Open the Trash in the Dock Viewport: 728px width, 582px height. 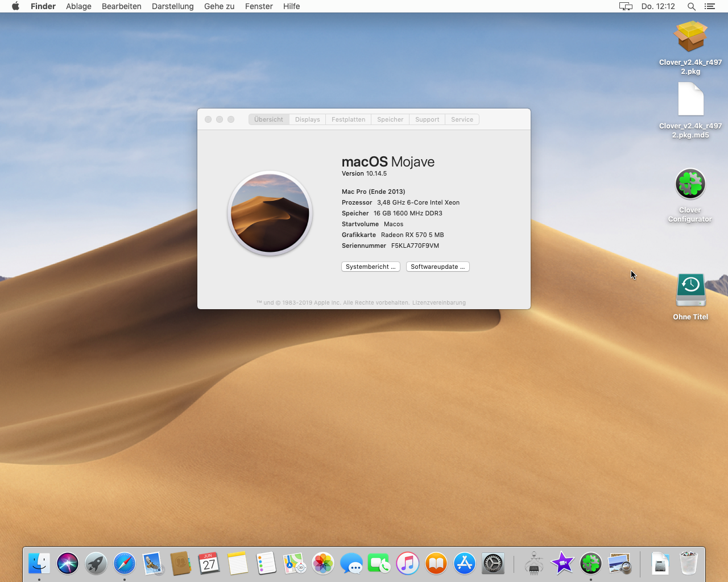(x=688, y=564)
